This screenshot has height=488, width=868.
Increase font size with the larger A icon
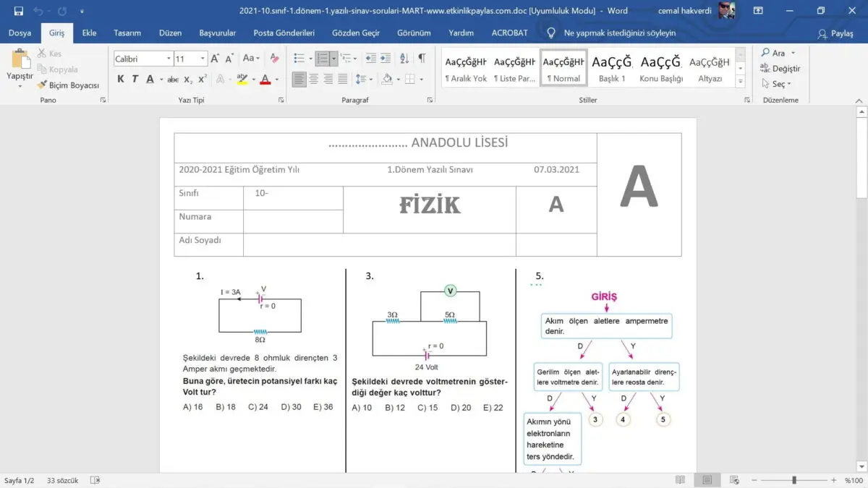coord(216,59)
